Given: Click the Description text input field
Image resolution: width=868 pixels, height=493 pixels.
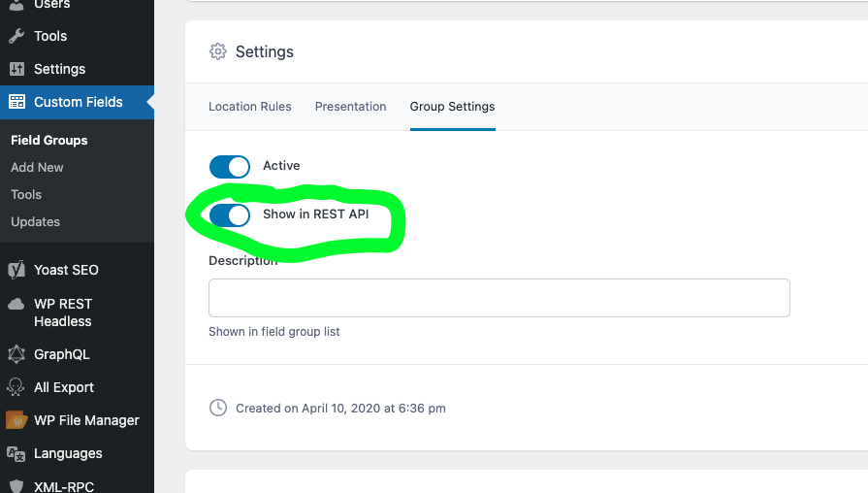Looking at the screenshot, I should click(499, 298).
